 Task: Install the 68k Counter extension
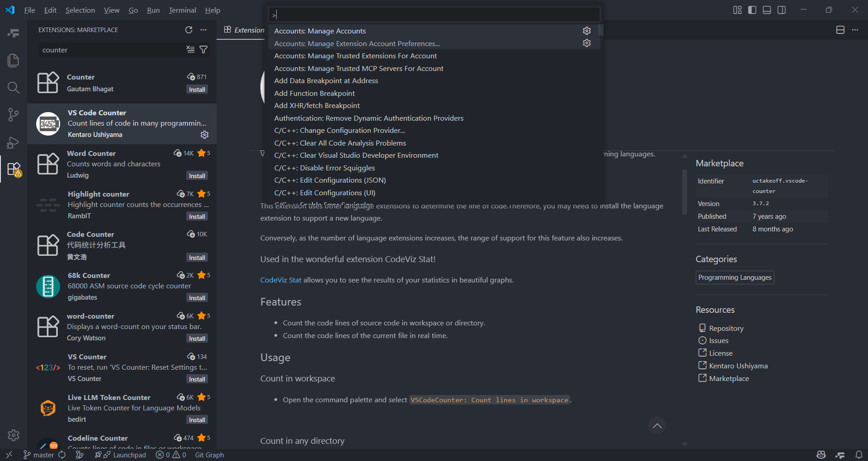pos(197,298)
